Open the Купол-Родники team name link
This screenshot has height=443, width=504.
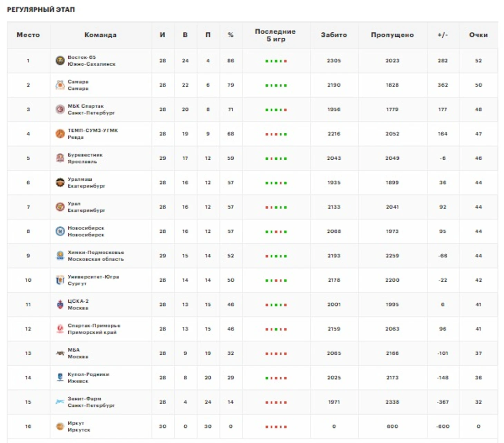pyautogui.click(x=88, y=374)
